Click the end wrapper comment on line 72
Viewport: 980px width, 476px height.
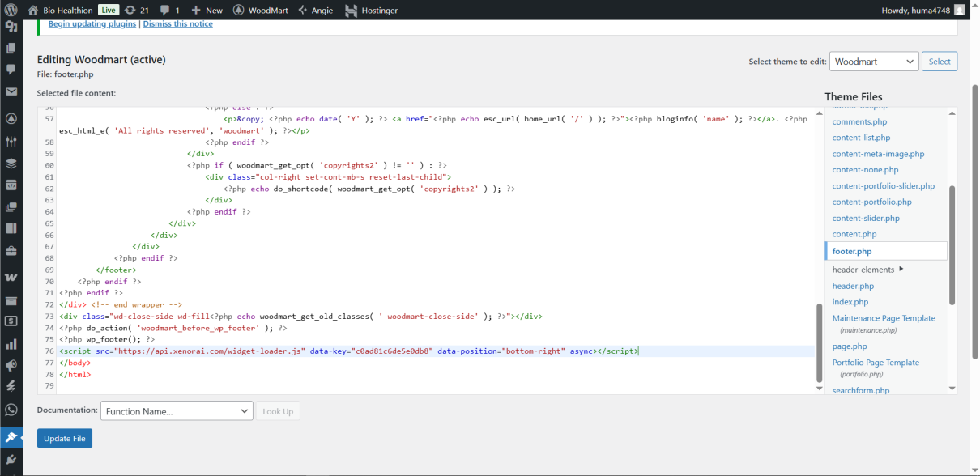pos(136,305)
